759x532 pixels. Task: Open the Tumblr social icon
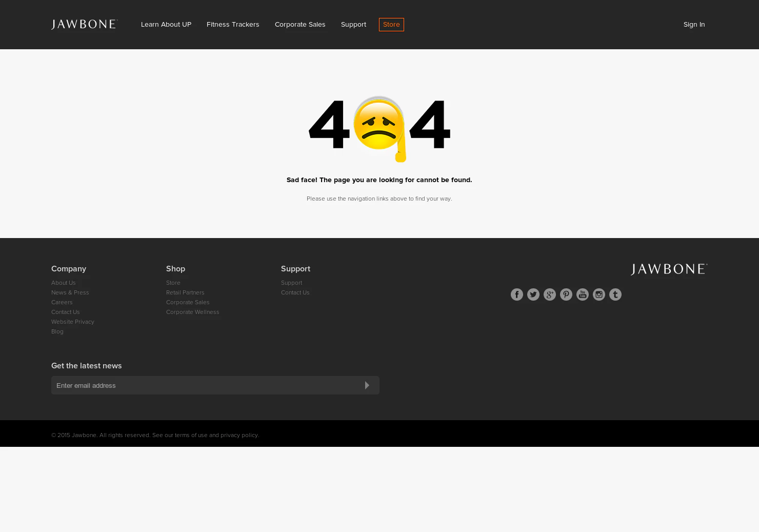615,294
